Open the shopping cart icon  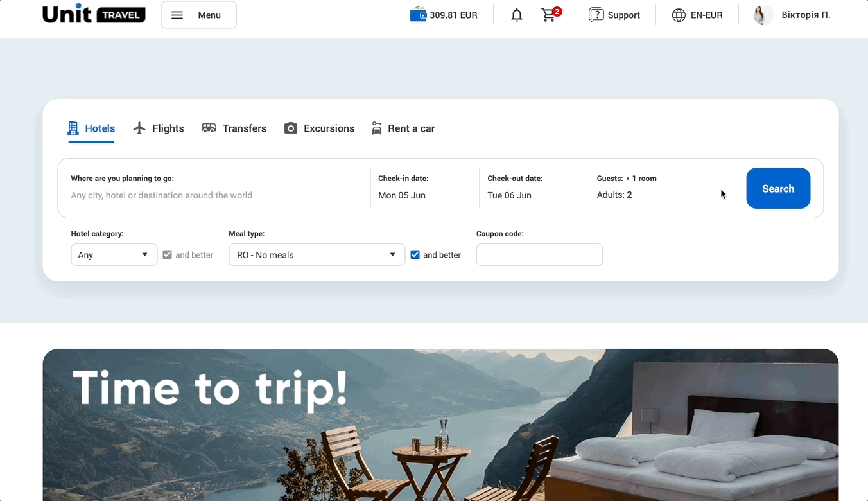[x=549, y=15]
